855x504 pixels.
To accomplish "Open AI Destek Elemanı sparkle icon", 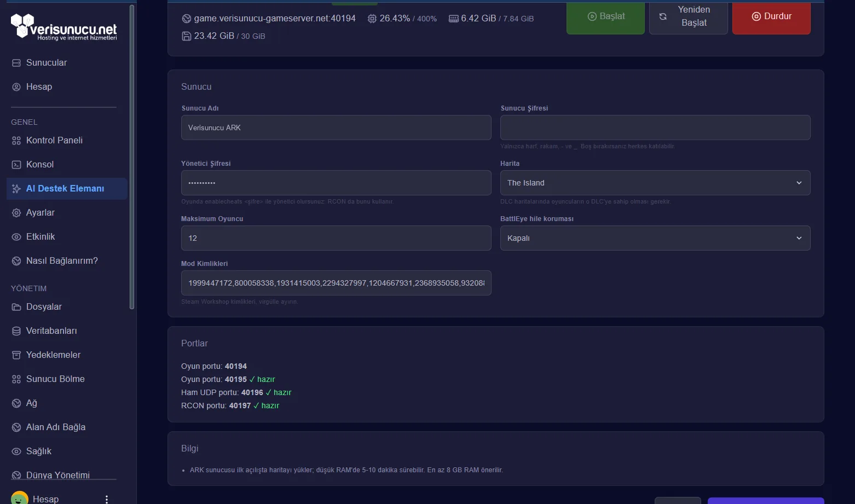I will 16,189.
